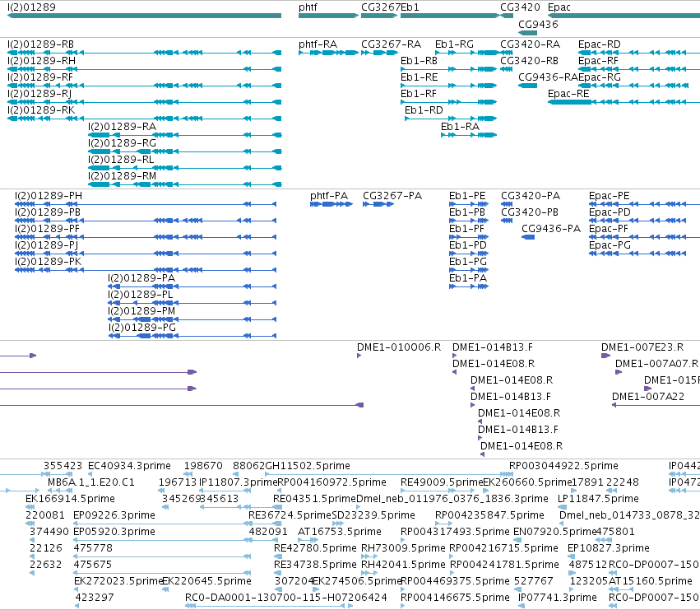The height and width of the screenshot is (610, 700).
Task: Select the SD23239.5prime label
Action: pos(373,515)
